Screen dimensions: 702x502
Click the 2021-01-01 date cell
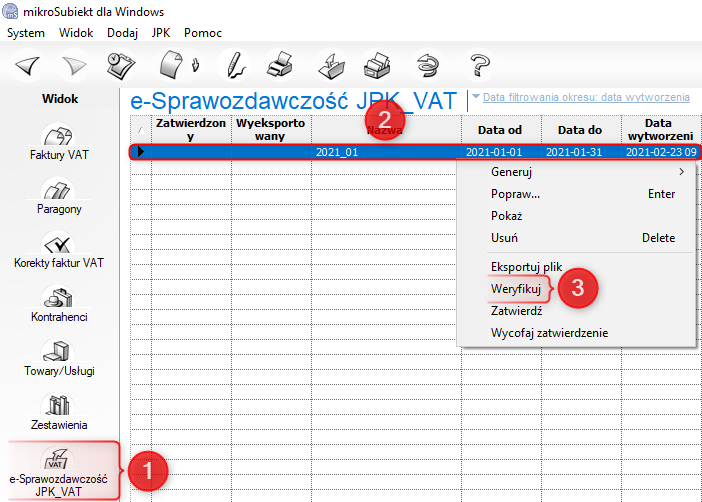[x=501, y=152]
